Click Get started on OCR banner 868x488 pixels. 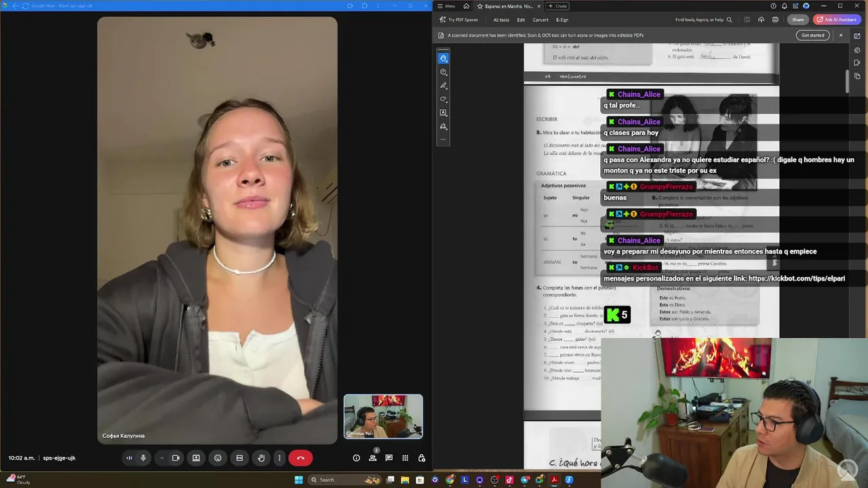click(812, 35)
